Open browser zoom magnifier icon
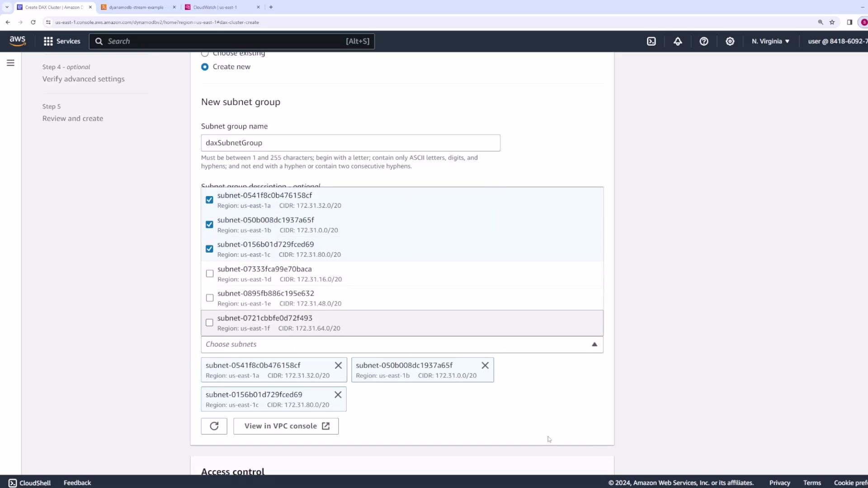Image resolution: width=868 pixels, height=488 pixels. point(821,22)
